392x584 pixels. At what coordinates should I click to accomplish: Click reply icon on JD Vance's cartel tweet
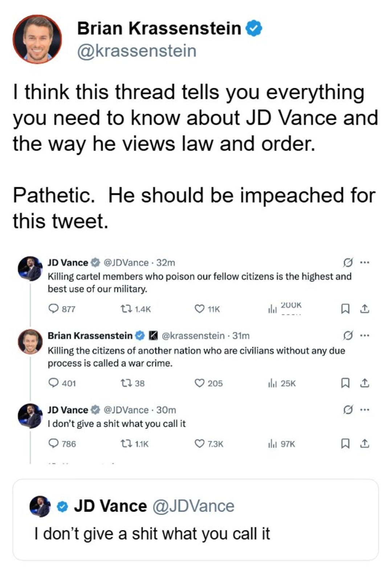53,309
